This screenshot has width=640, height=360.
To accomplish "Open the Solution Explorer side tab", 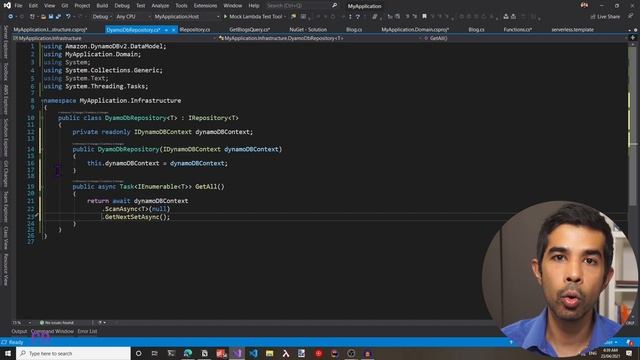I will coord(5,138).
